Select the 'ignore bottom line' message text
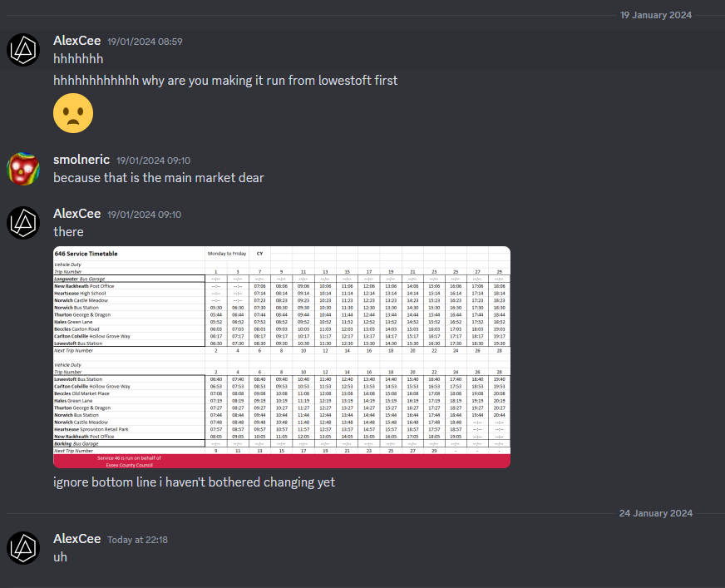Image resolution: width=725 pixels, height=588 pixels. click(194, 482)
